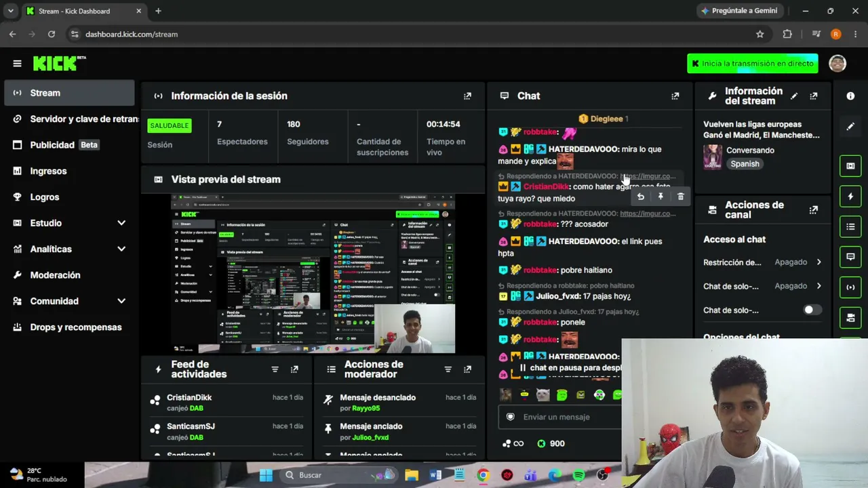
Task: Delete CristianDikk's chat message
Action: coord(681,197)
